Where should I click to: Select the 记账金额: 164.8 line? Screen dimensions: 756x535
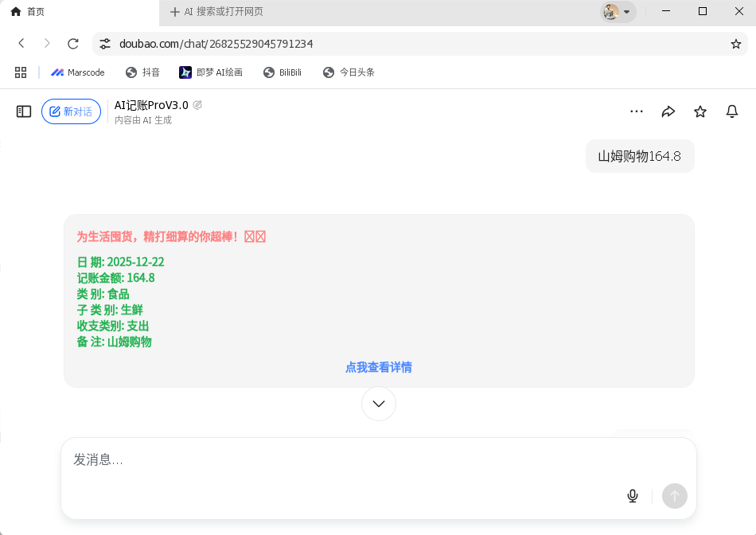point(115,278)
